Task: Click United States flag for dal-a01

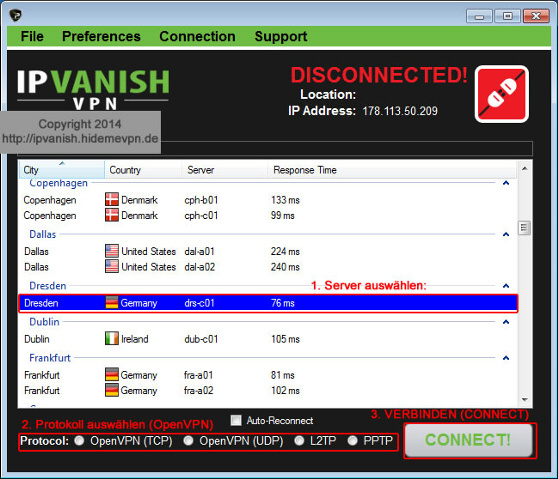Action: [112, 251]
